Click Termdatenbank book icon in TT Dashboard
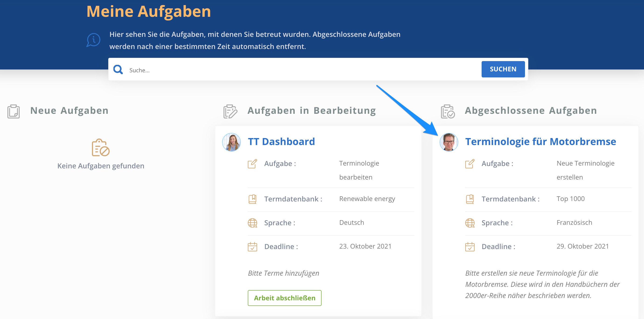Image resolution: width=644 pixels, height=319 pixels. 252,199
